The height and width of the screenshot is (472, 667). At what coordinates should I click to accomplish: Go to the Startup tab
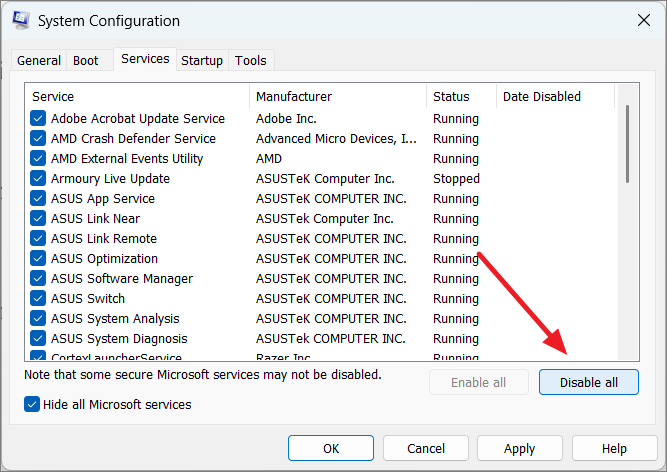(202, 60)
